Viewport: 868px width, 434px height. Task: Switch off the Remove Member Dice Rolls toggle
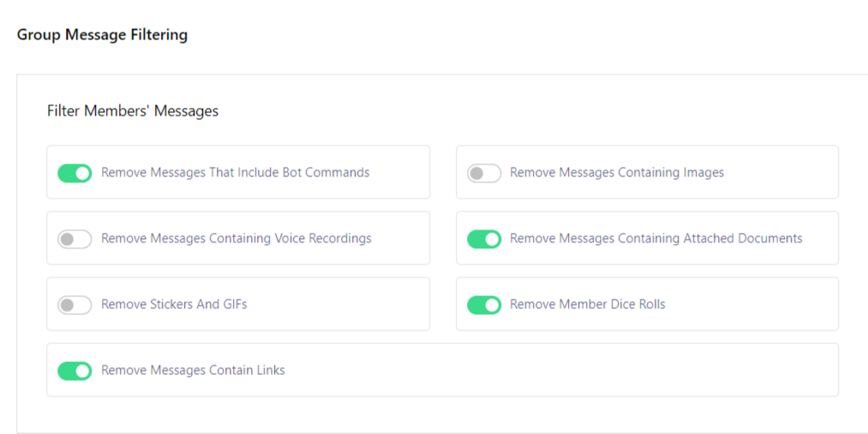click(x=484, y=305)
